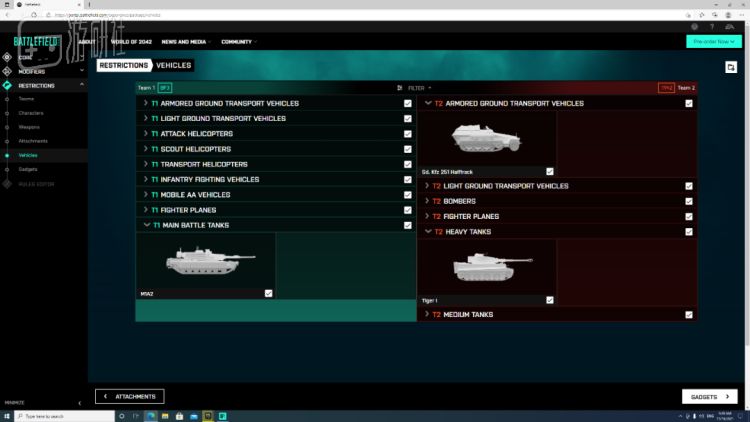Click the help question mark icon in header
The height and width of the screenshot is (422, 750).
712,27
